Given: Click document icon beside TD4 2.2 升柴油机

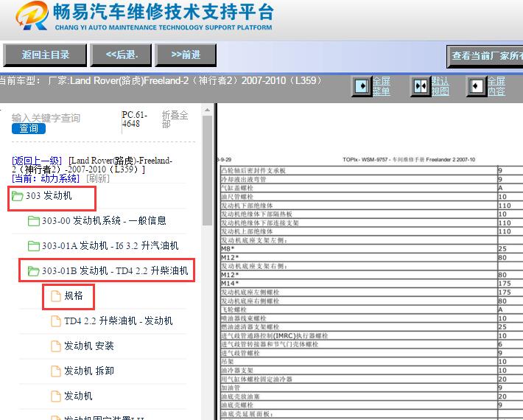Looking at the screenshot, I should [x=56, y=321].
